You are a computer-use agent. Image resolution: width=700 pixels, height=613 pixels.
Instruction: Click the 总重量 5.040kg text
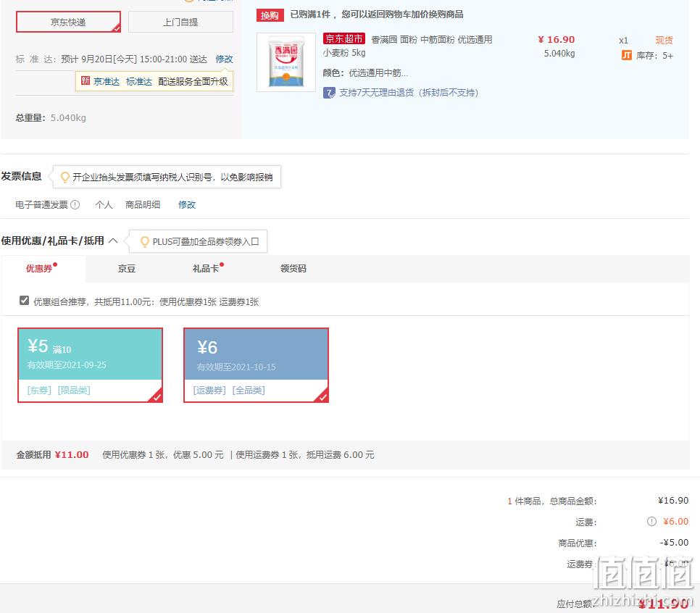(x=51, y=118)
